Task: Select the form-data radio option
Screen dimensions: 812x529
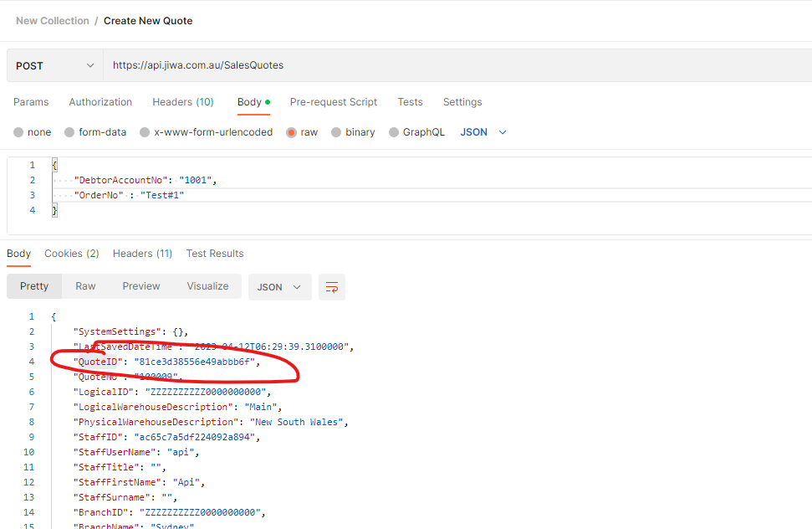Action: pos(69,132)
